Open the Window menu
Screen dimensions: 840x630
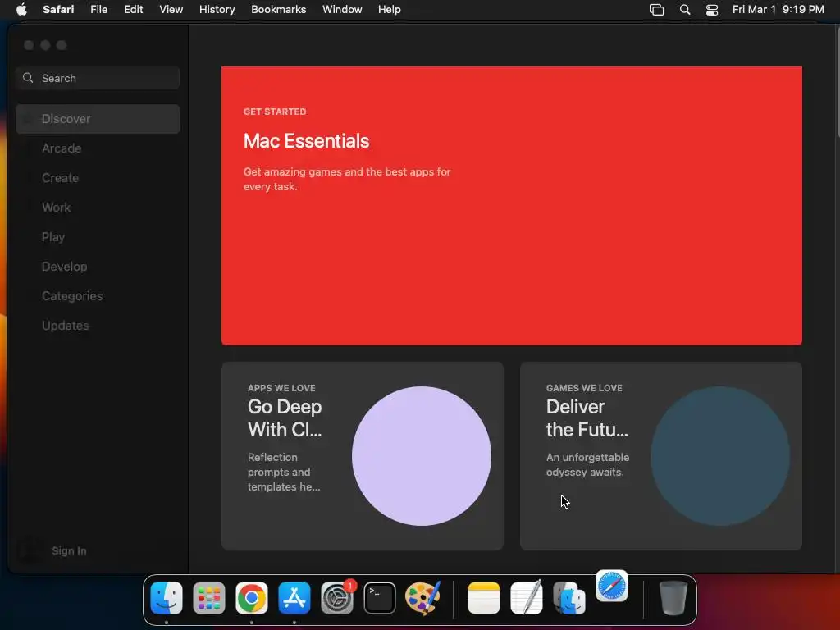click(342, 10)
